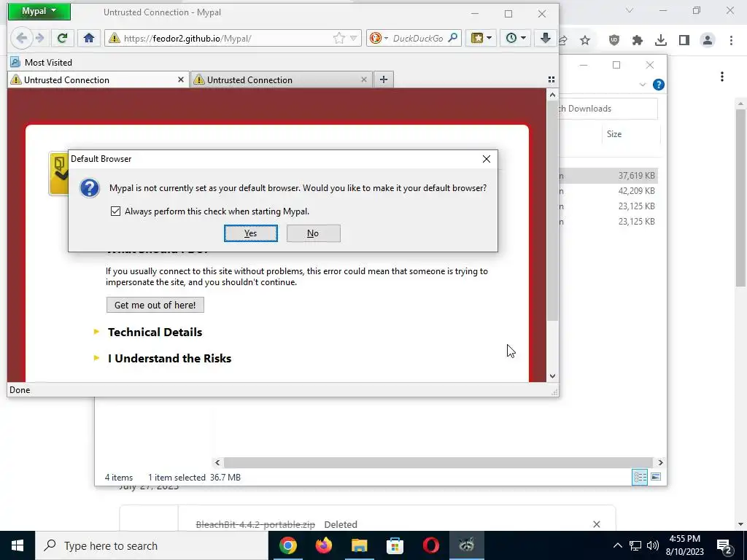This screenshot has height=560, width=747.
Task: Close the first Untrusted Connection tab
Action: coord(181,79)
